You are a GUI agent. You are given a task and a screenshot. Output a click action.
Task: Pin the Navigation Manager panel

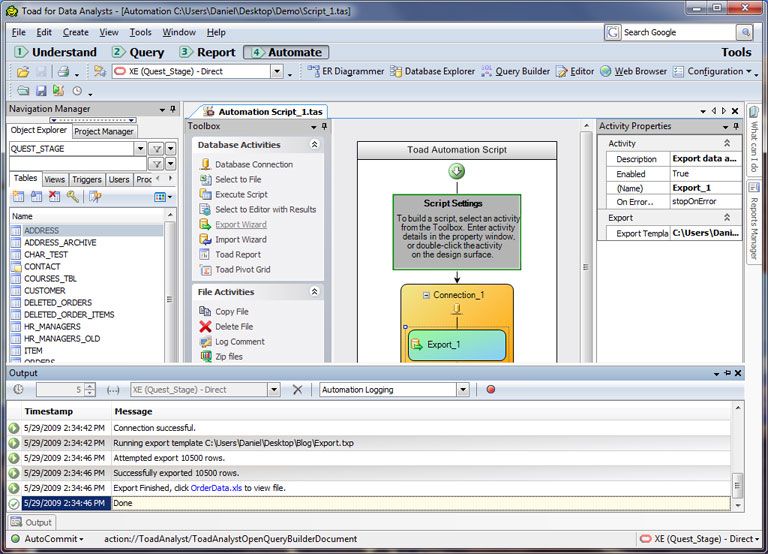(173, 109)
